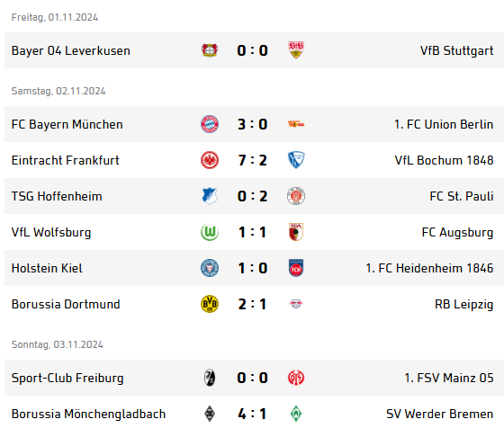Open the TSG Hoffenheim team name
The image size is (504, 437).
pyautogui.click(x=57, y=196)
